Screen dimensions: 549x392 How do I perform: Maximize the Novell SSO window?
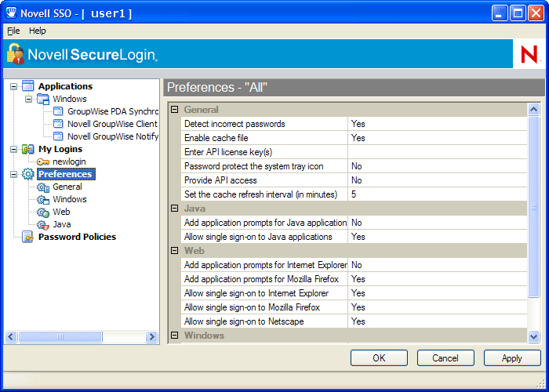click(x=518, y=13)
